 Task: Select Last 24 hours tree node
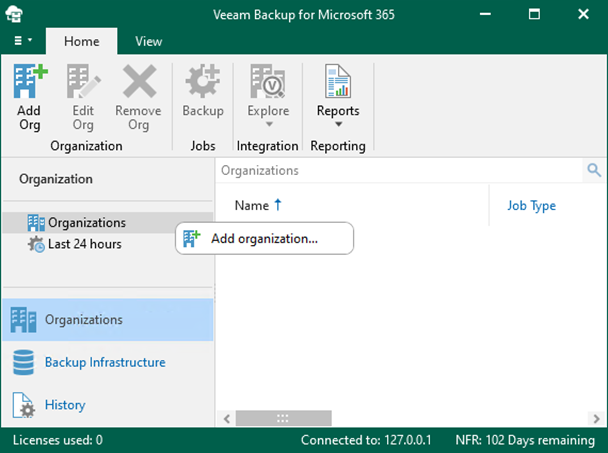coord(84,243)
